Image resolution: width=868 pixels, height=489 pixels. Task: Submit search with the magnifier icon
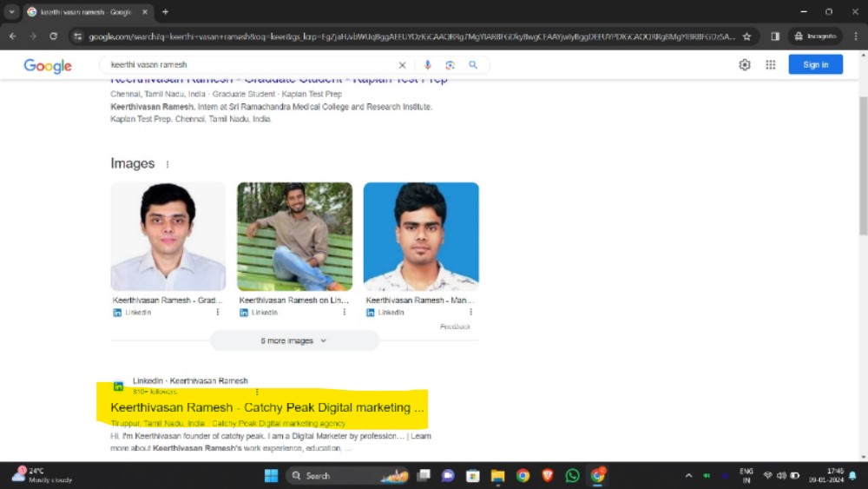click(x=473, y=65)
